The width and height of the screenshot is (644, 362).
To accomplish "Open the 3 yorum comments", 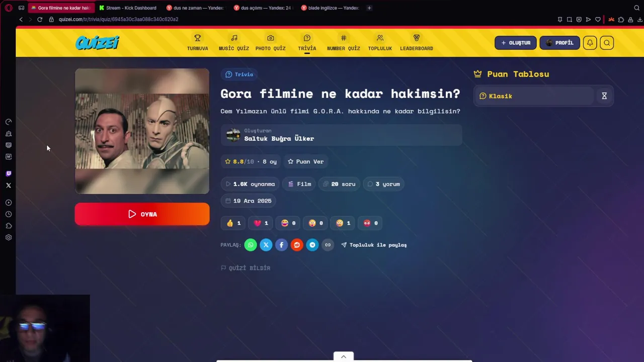I will click(x=383, y=184).
